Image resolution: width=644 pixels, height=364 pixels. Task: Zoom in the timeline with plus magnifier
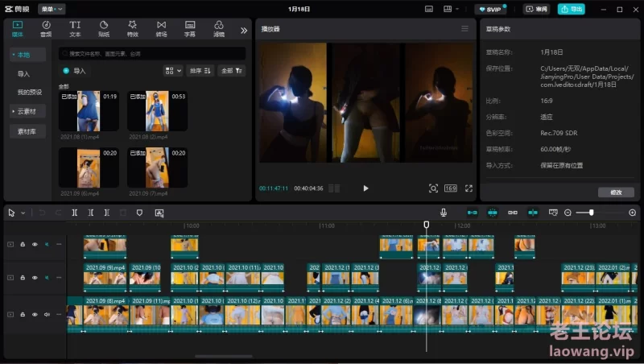pyautogui.click(x=633, y=213)
